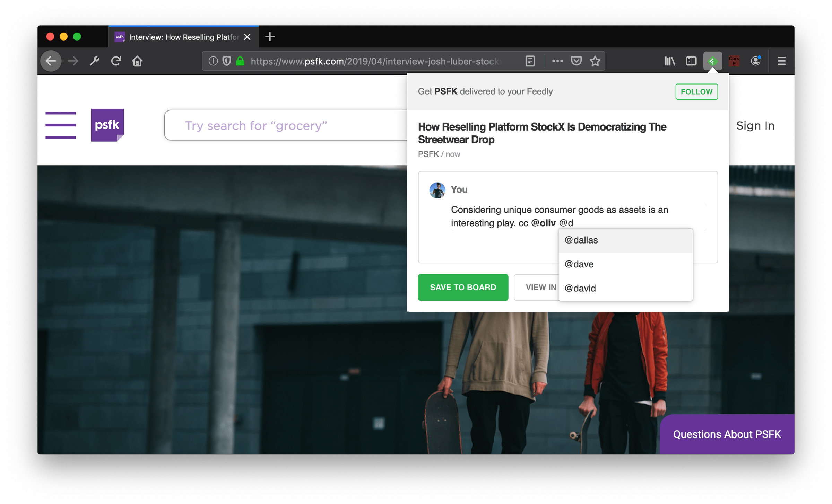
Task: Toggle Reader View icon in URL bar
Action: tap(530, 61)
